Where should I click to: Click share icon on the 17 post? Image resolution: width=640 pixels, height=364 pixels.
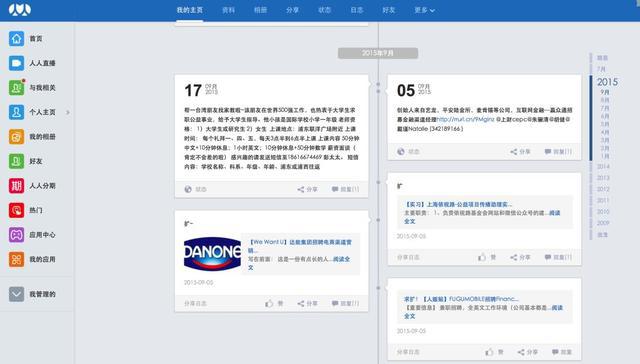301,189
